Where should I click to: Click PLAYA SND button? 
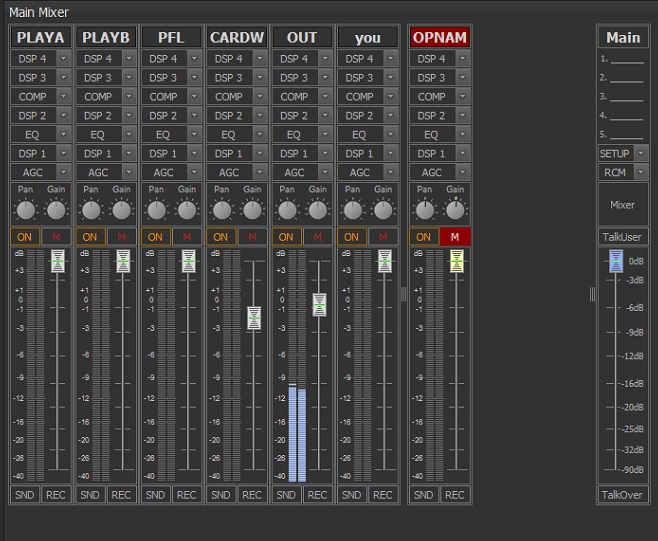[25, 495]
